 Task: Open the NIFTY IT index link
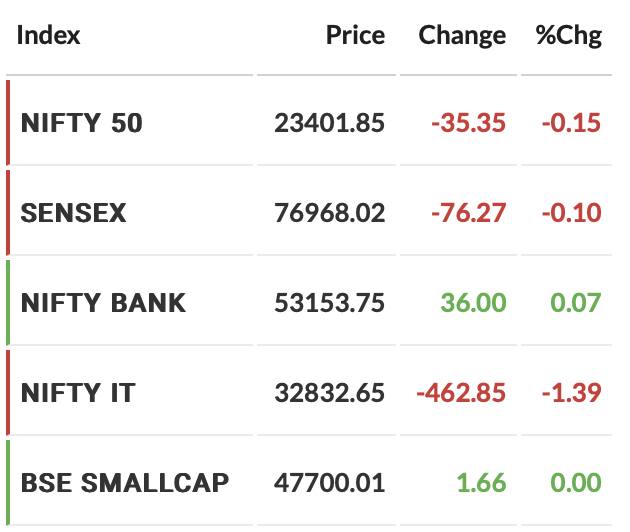(78, 393)
